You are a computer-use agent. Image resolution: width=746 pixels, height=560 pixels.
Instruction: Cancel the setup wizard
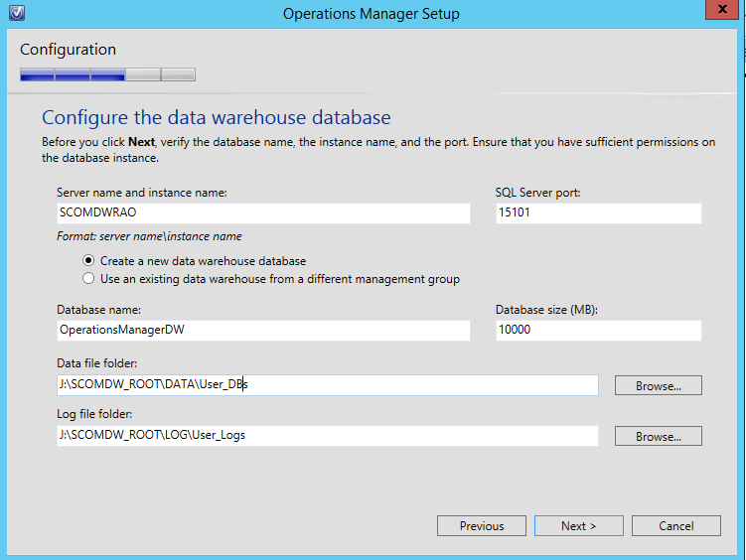coord(676,526)
